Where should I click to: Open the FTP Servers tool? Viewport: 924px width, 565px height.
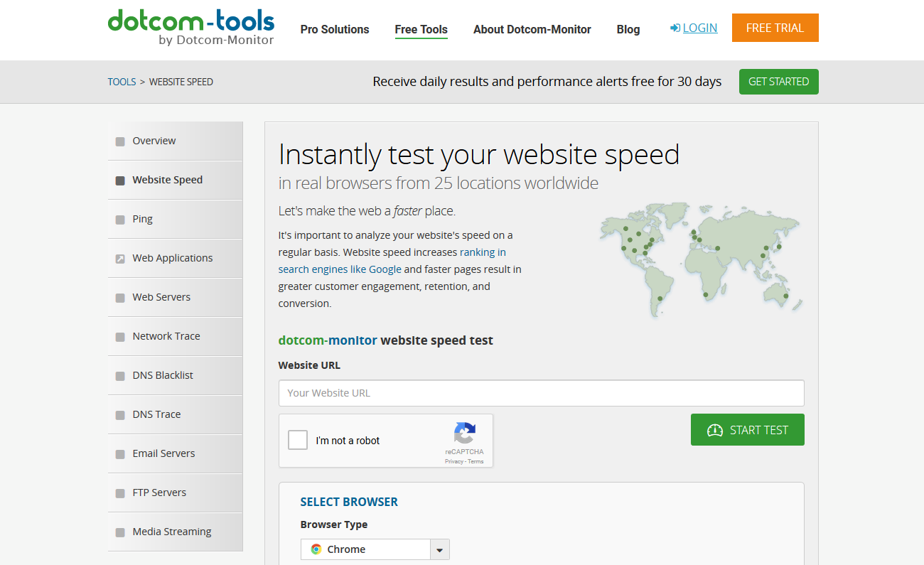tap(176, 493)
